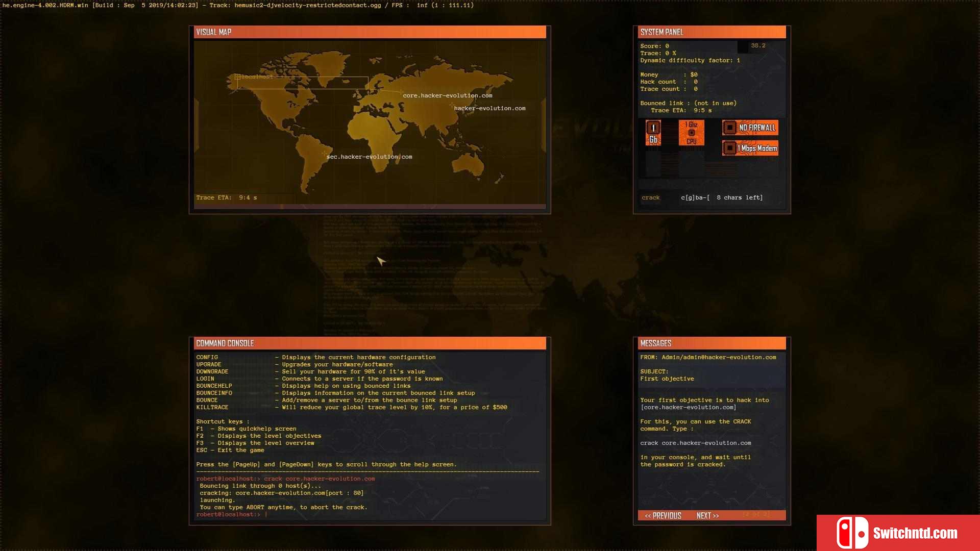Click the DOWNGRADE command help line

pyautogui.click(x=310, y=371)
